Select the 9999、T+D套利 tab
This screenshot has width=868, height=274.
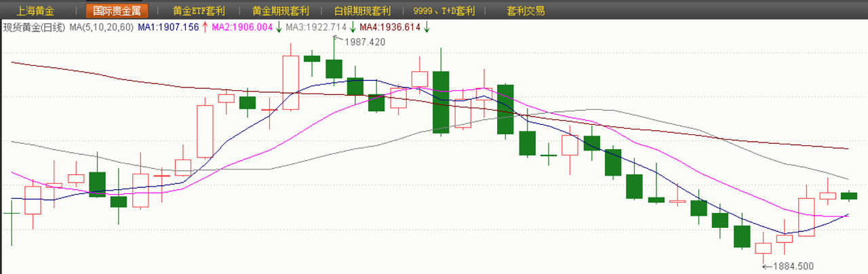point(444,11)
